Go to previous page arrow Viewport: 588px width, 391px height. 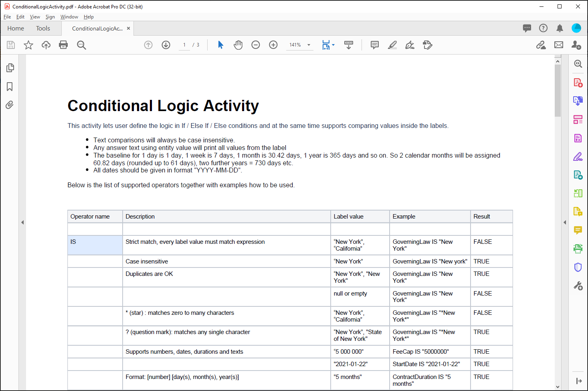coord(148,45)
